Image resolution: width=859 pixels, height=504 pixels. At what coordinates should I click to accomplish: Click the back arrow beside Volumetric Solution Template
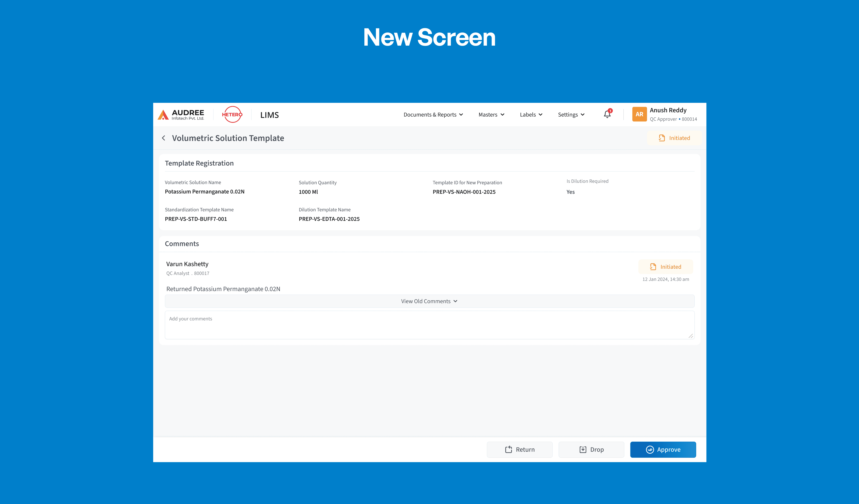point(163,138)
